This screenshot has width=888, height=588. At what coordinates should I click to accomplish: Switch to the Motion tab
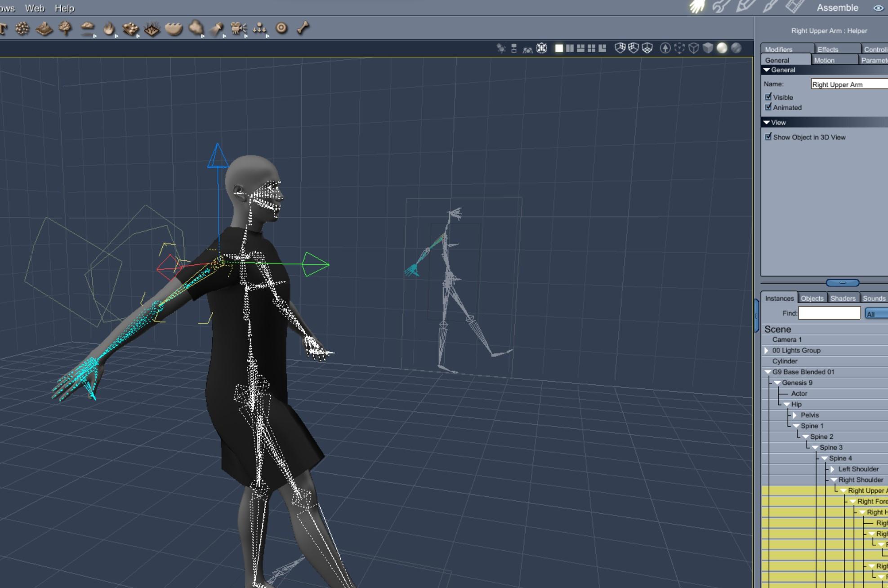(x=824, y=60)
